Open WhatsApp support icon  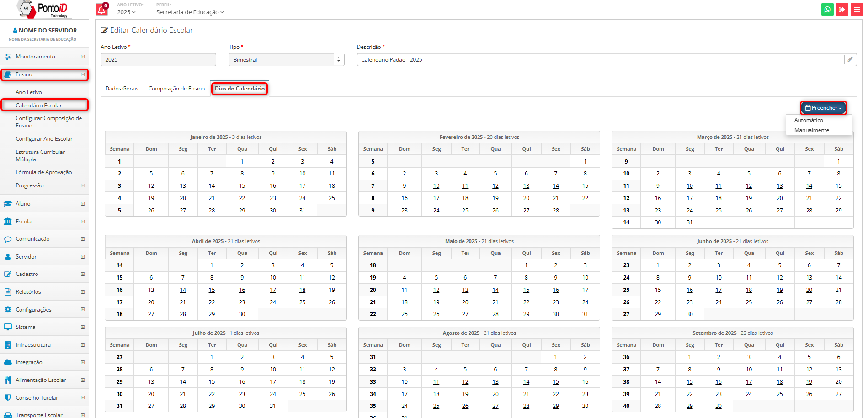click(827, 9)
